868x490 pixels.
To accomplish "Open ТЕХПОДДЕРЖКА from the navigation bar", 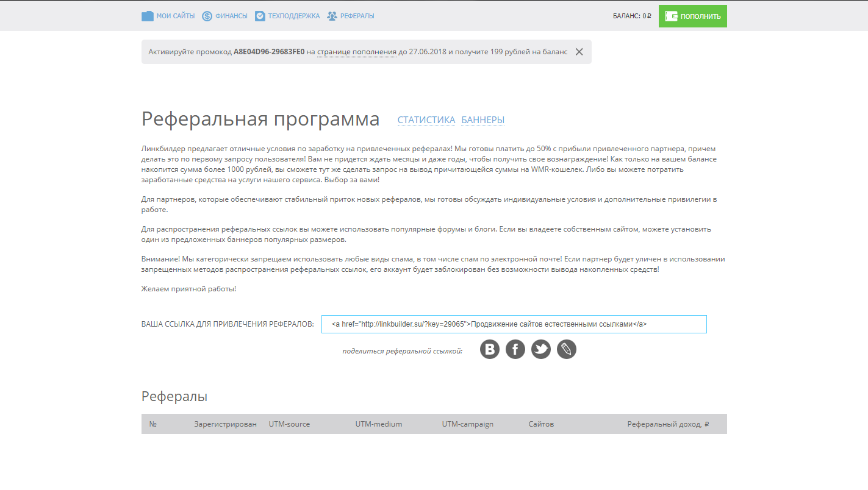I will [293, 16].
